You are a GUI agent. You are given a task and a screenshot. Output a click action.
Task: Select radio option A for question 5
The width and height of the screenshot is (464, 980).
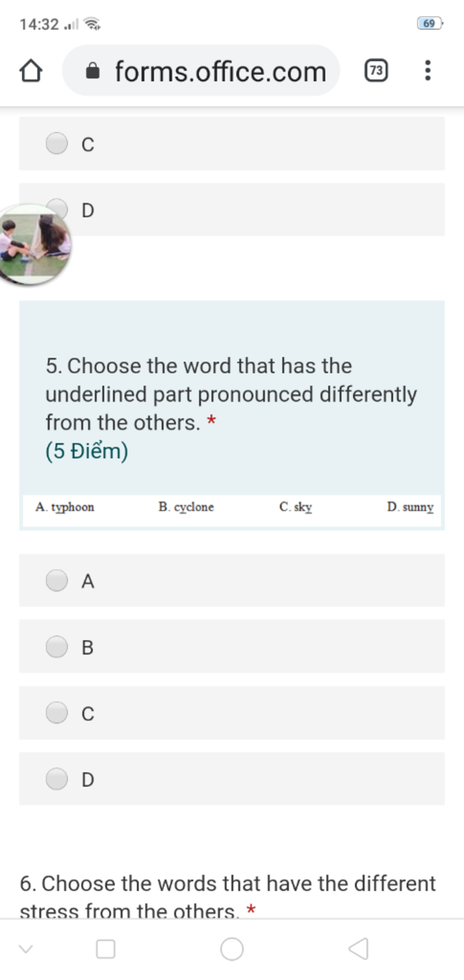point(232,580)
